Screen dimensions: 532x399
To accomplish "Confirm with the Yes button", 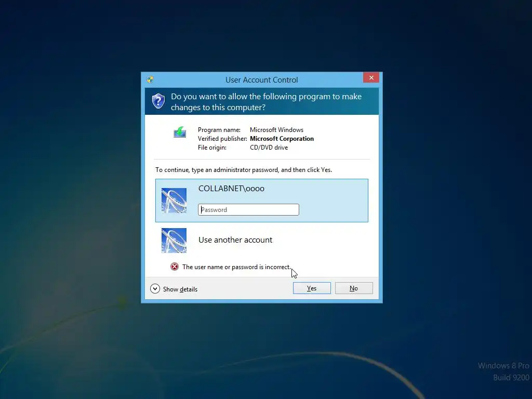I will (312, 288).
